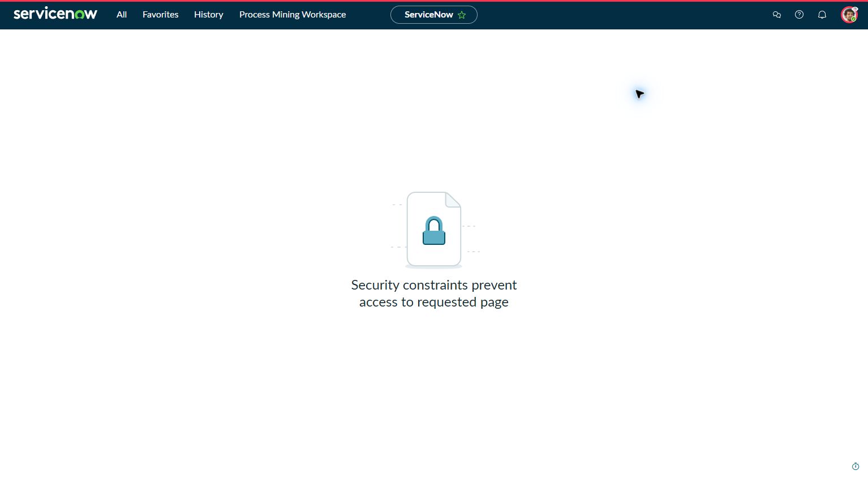
Task: Open the chat sidebar icon
Action: point(777,15)
